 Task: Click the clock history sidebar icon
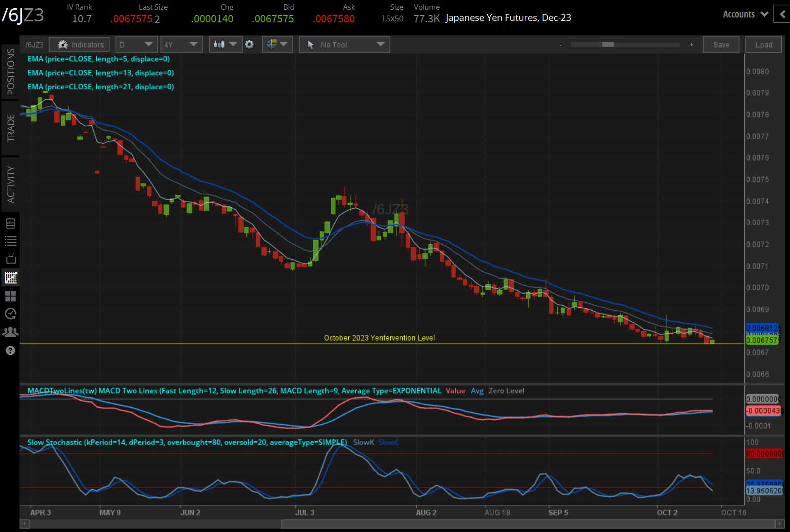click(x=10, y=314)
